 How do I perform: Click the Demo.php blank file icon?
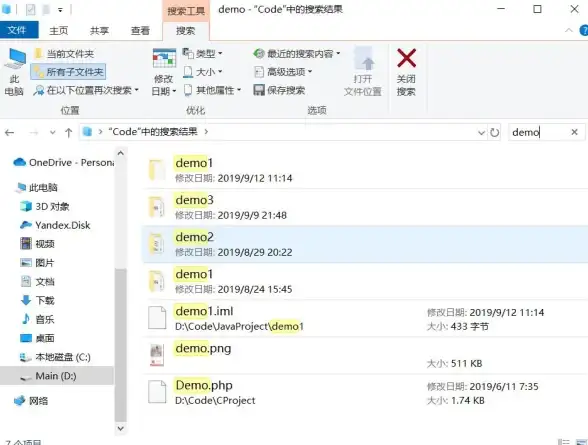[157, 392]
